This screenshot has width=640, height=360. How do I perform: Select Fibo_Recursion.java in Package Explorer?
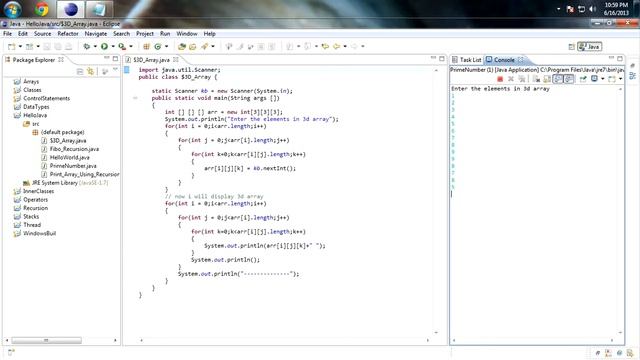(74, 149)
